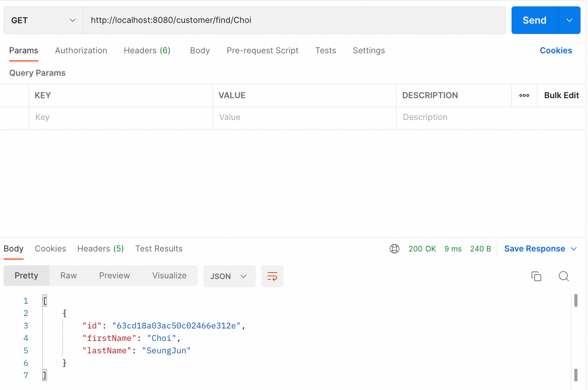Click Bulk Edit for query params

click(561, 95)
